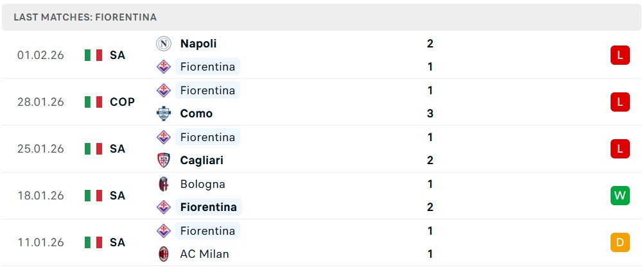Image resolution: width=644 pixels, height=270 pixels.
Task: Select the bold Fiorentina name below Bologna
Action: coord(209,207)
